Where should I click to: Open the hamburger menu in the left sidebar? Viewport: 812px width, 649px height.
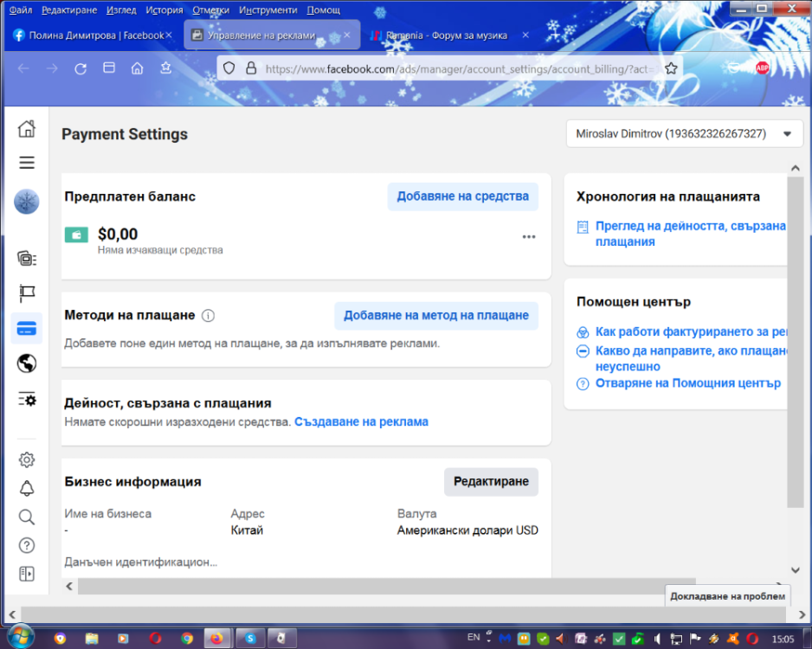(27, 163)
